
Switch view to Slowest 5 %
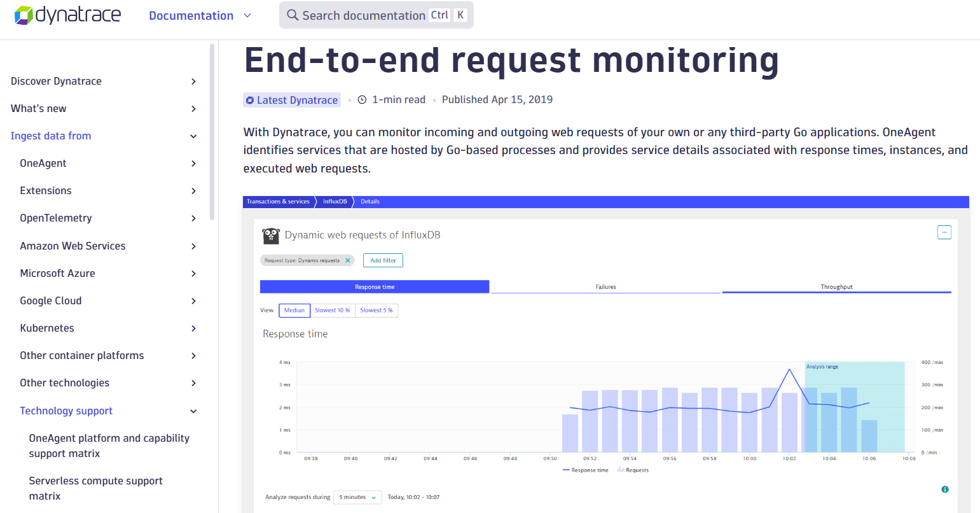376,310
